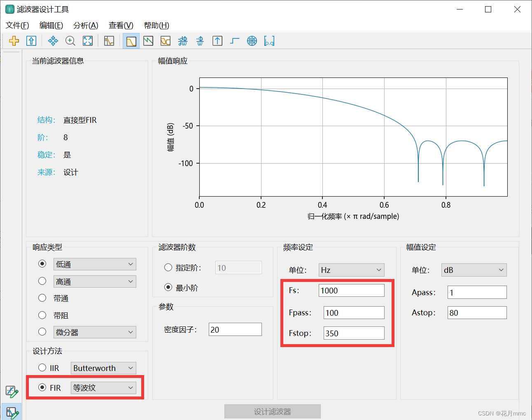Minimize the filter designer window

[x=460, y=9]
